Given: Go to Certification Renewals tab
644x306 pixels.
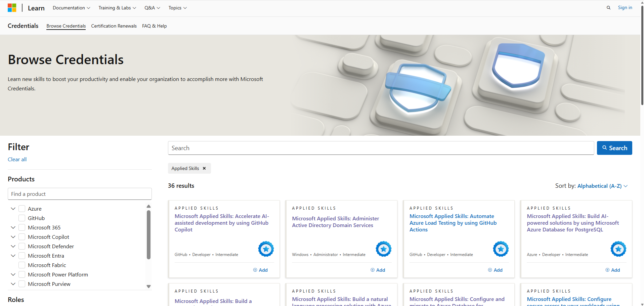Looking at the screenshot, I should 114,26.
